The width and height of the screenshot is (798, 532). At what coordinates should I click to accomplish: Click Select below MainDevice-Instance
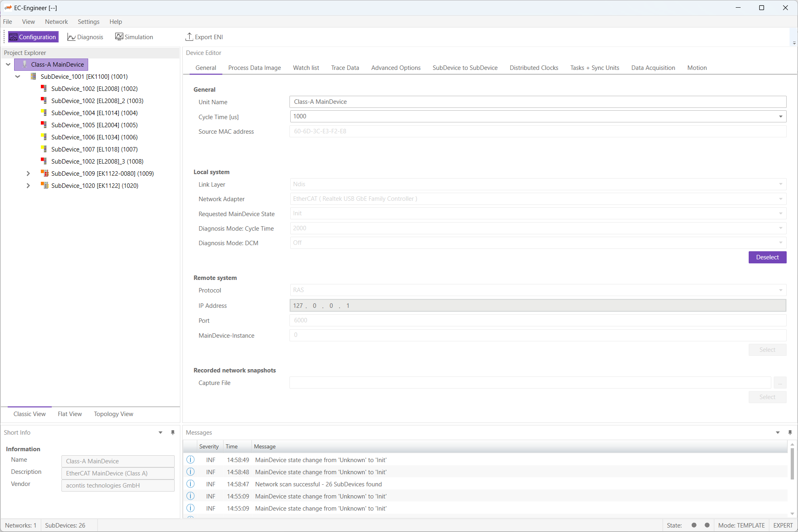(x=767, y=349)
